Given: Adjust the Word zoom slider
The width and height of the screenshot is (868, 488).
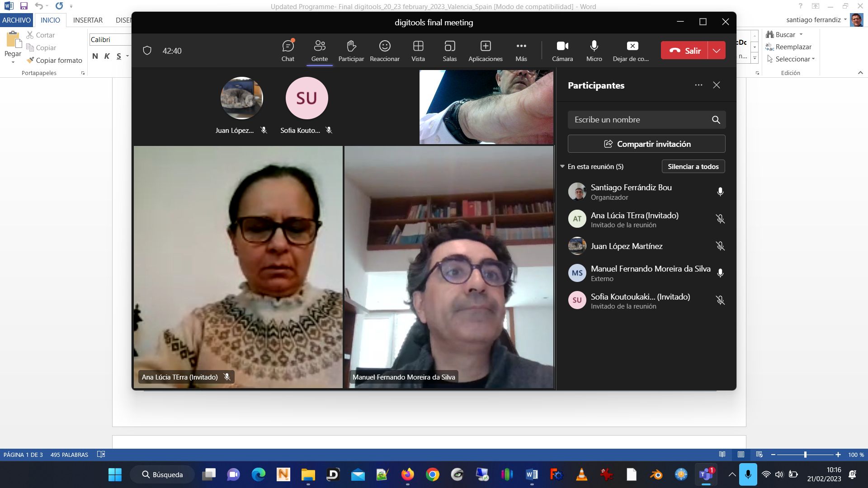Looking at the screenshot, I should (x=805, y=455).
